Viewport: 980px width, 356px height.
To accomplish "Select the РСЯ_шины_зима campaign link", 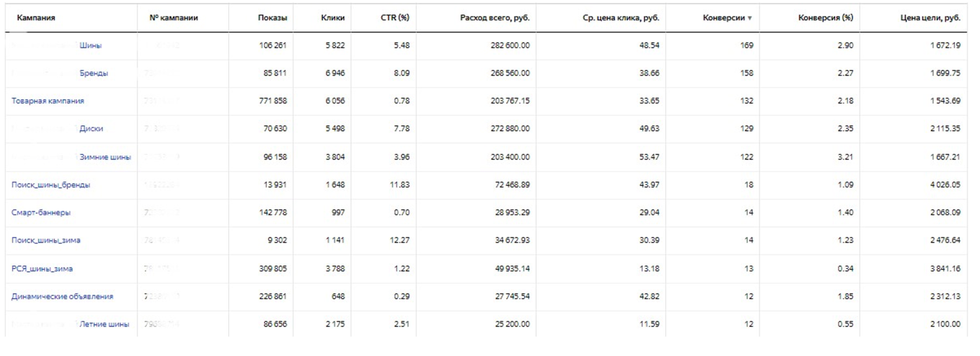I will point(42,269).
